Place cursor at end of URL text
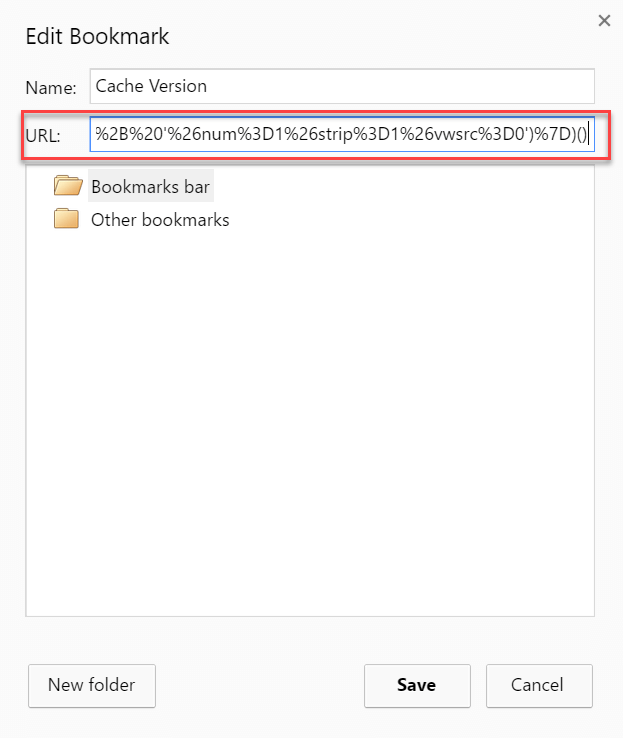 click(x=591, y=135)
